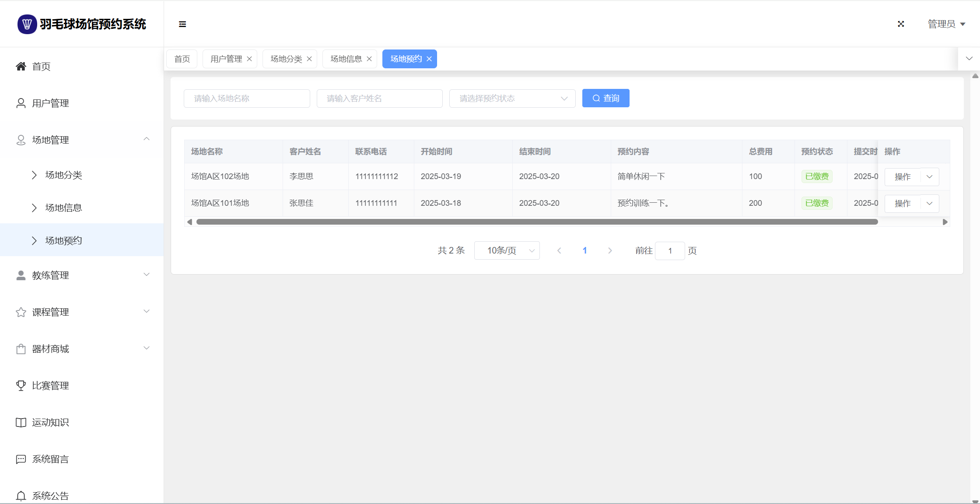Open the 请选择预约状态 dropdown
Image resolution: width=980 pixels, height=504 pixels.
tap(512, 99)
